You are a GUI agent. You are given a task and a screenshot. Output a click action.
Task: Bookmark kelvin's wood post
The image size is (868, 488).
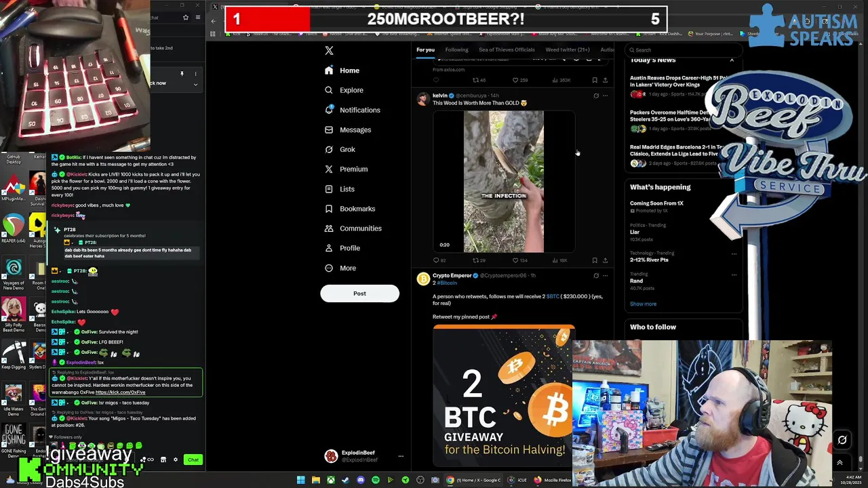[595, 260]
